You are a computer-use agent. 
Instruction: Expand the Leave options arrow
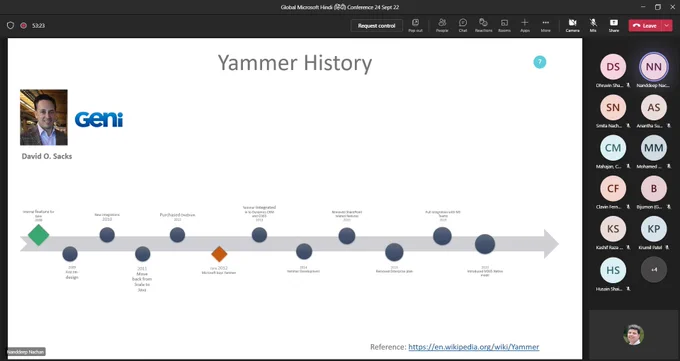coord(667,26)
